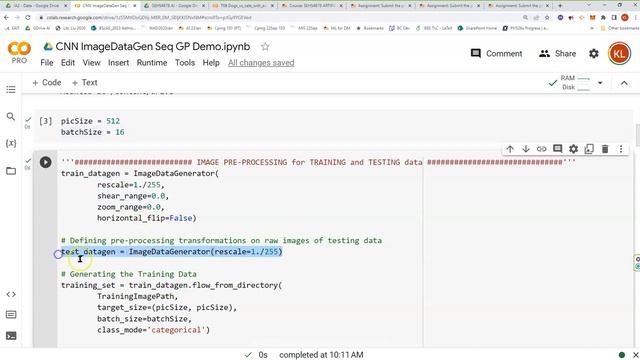
Task: Add a comment to the cell
Action: (x=558, y=149)
